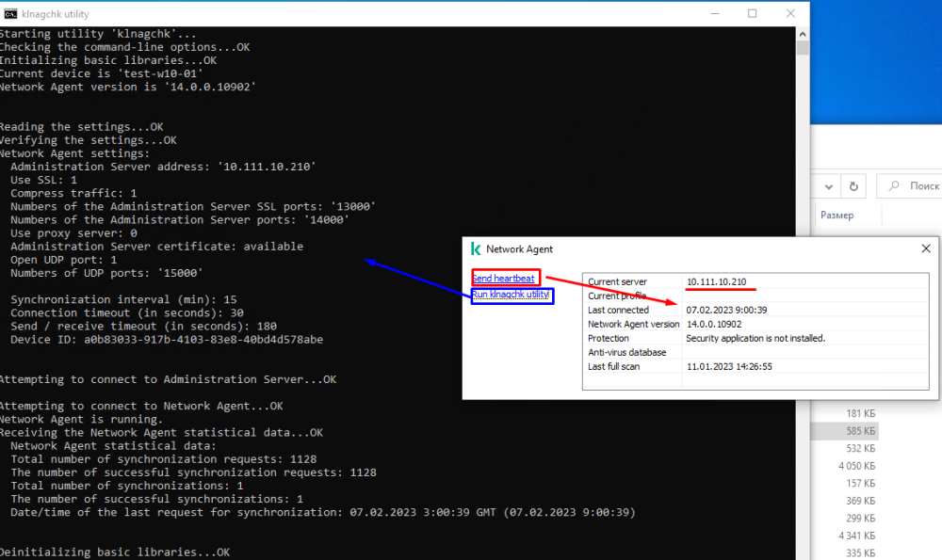The height and width of the screenshot is (560, 942).
Task: Click the 'Network Agent is running.' console line
Action: coord(81,420)
